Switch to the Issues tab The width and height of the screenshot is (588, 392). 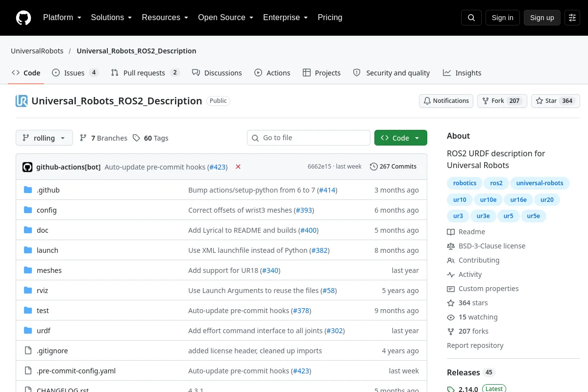(75, 73)
